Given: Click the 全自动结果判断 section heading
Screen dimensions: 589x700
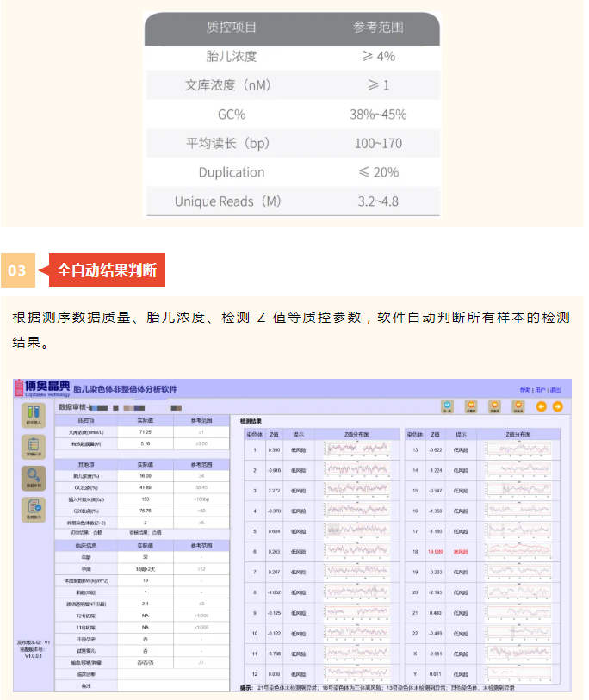Looking at the screenshot, I should [107, 270].
